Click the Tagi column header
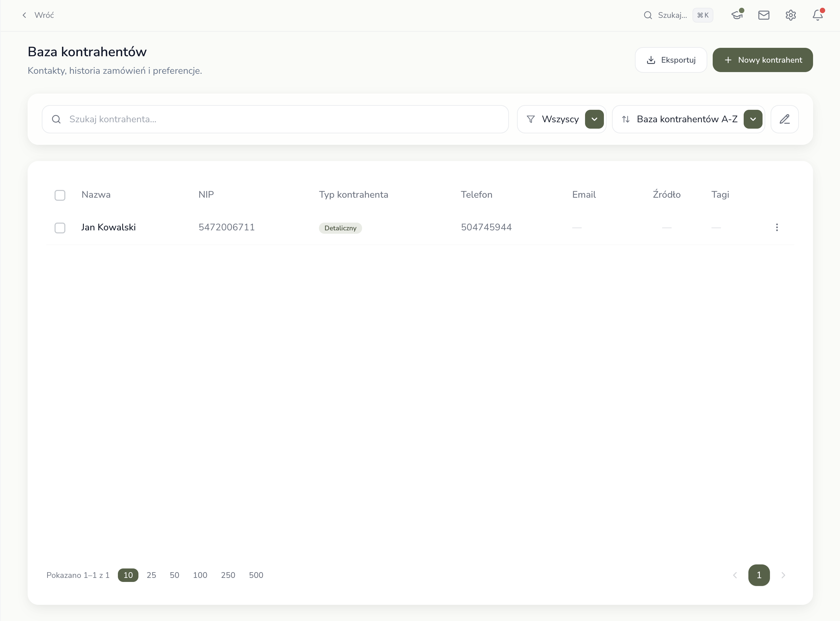Image resolution: width=840 pixels, height=621 pixels. [720, 194]
